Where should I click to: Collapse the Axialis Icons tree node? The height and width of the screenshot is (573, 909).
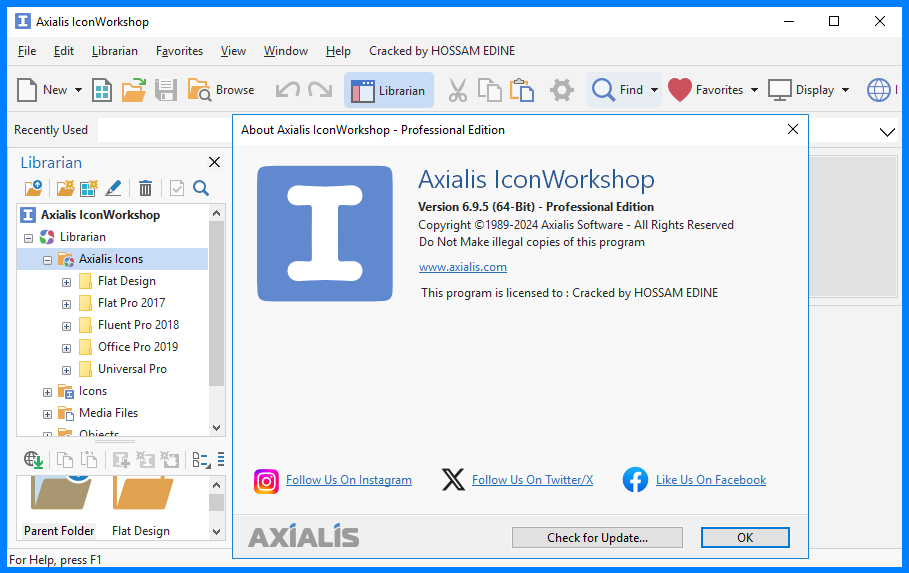(48, 260)
